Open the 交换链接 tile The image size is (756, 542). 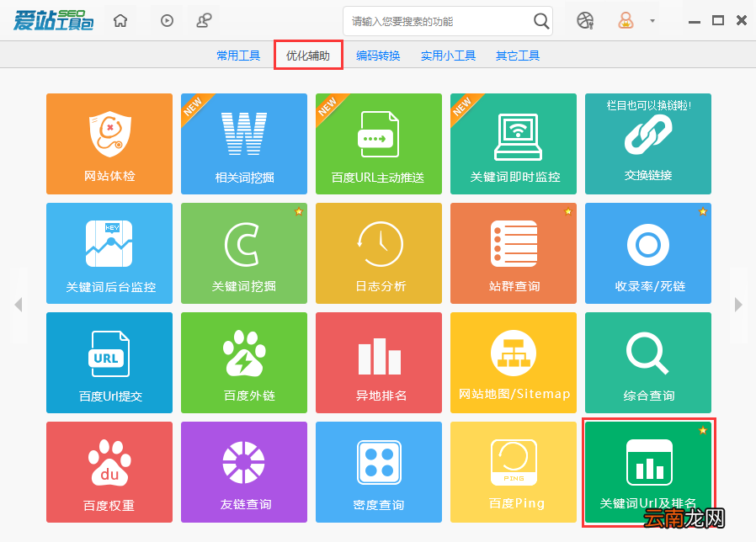pyautogui.click(x=648, y=144)
